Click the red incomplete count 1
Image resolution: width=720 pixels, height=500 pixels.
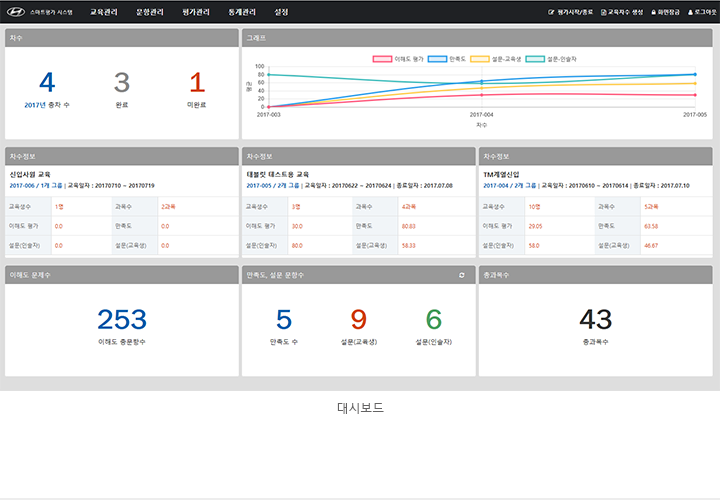(x=197, y=83)
